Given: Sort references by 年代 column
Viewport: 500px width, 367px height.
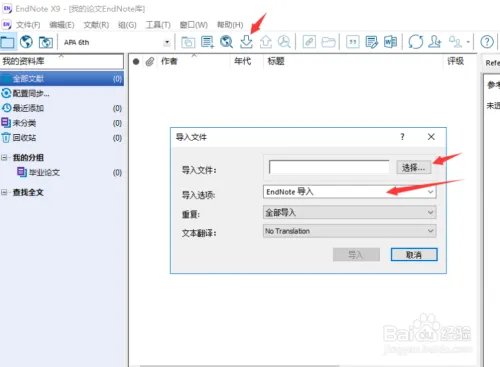Looking at the screenshot, I should (242, 61).
